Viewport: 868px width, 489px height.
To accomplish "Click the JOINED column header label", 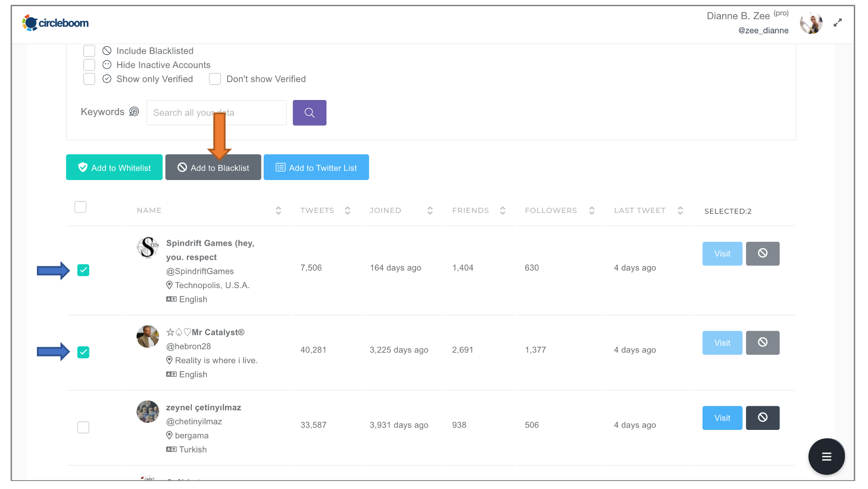I will point(386,210).
